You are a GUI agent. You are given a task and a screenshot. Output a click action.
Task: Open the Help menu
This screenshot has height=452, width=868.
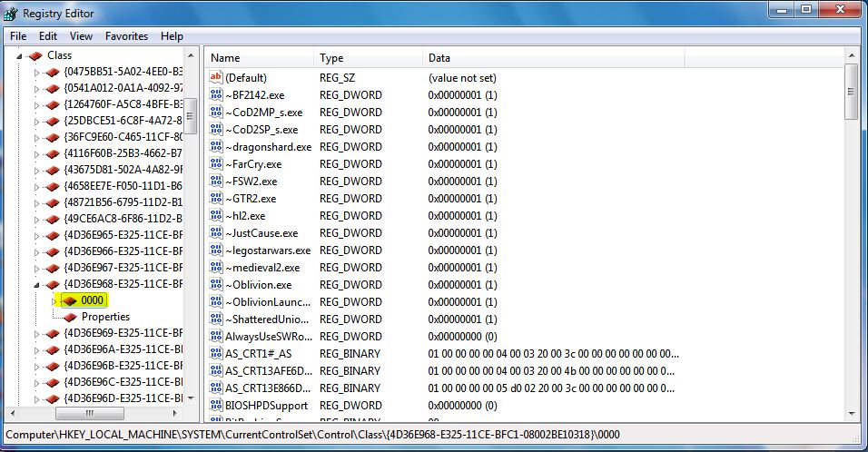point(172,36)
